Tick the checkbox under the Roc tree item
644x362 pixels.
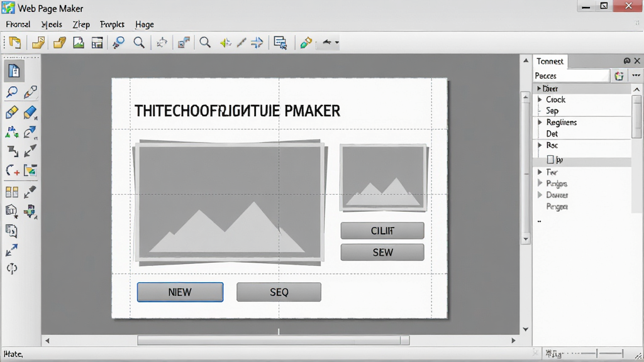pos(550,160)
